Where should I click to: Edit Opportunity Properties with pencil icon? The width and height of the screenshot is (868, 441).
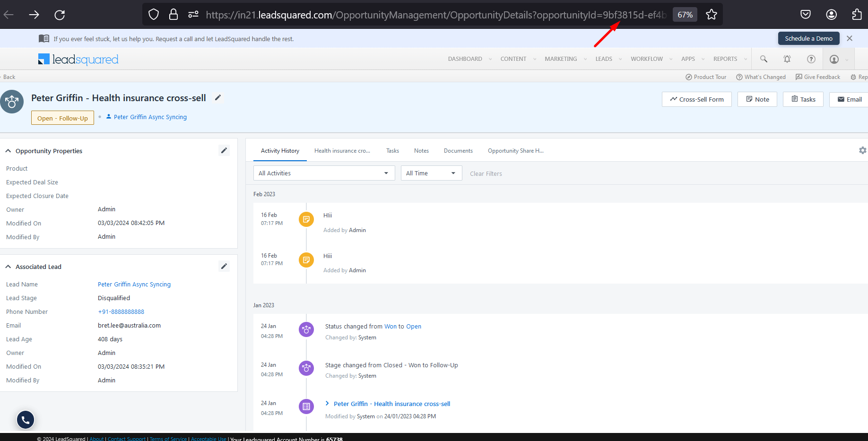[x=224, y=150]
